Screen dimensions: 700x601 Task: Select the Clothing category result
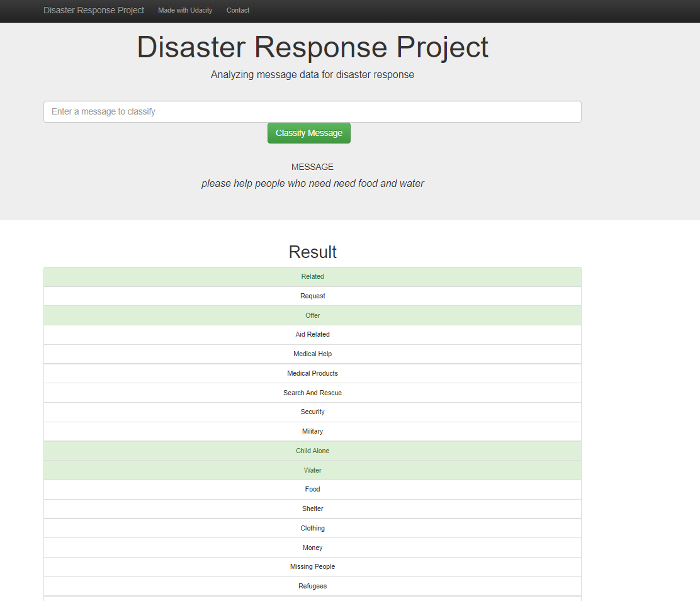click(x=312, y=528)
